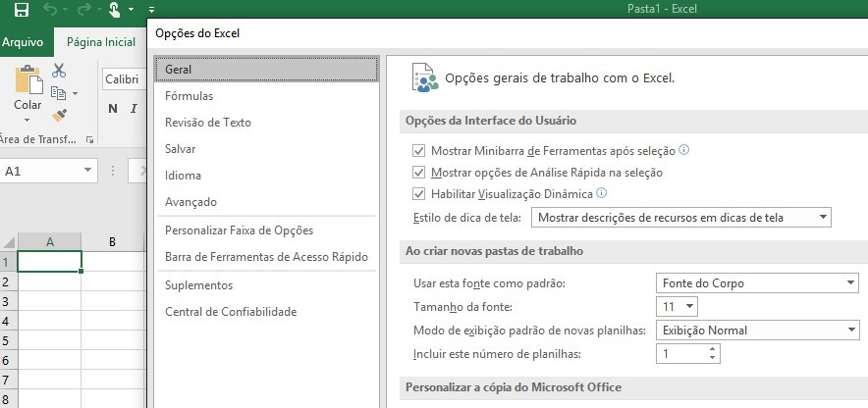
Task: Switch to Página Inicial tab
Action: tap(101, 42)
